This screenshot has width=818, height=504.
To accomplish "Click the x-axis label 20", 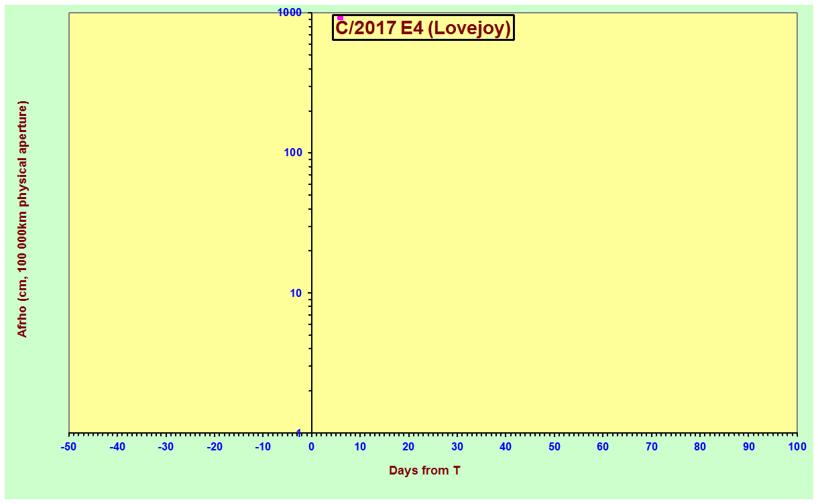I will coord(409,446).
